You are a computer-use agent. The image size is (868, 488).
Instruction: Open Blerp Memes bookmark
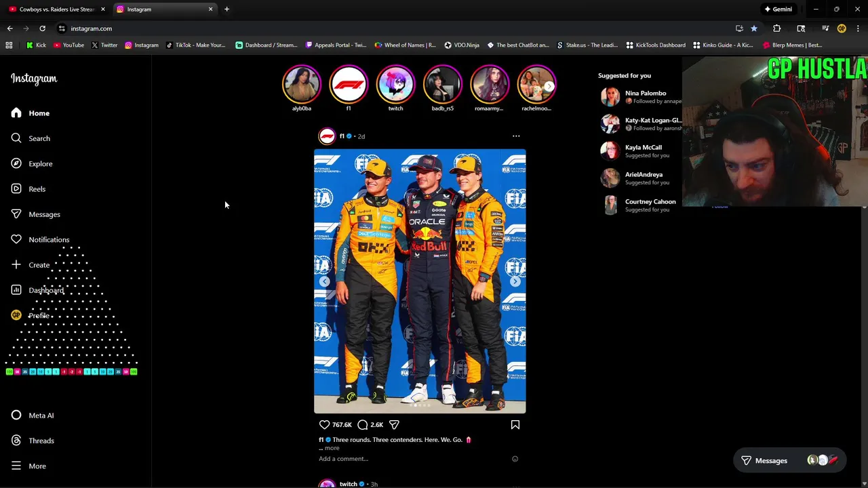(793, 45)
